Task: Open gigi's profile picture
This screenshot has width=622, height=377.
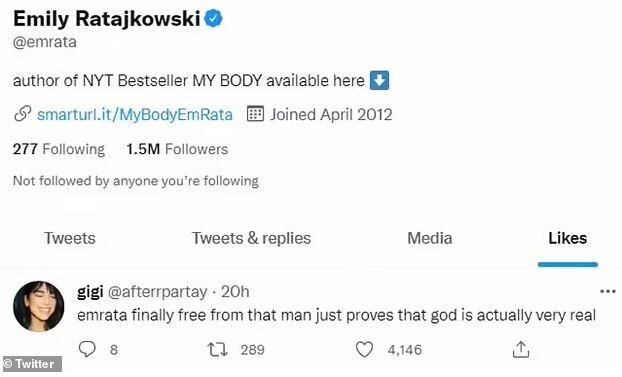Action: click(38, 306)
